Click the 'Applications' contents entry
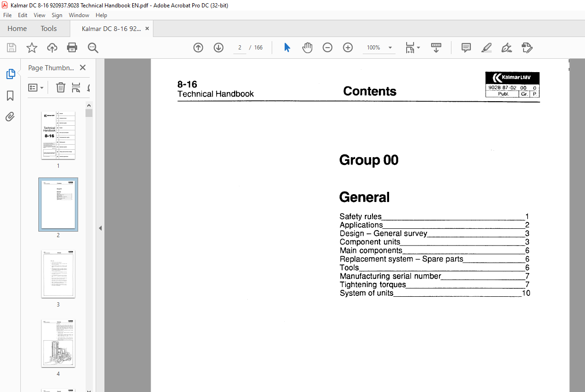This screenshot has height=392, width=585. (x=434, y=225)
